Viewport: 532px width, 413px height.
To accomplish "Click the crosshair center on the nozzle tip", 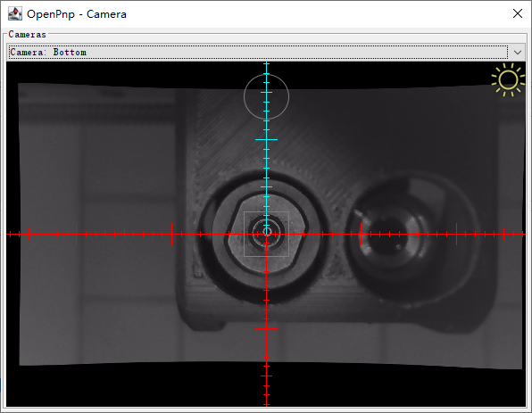I will (267, 234).
